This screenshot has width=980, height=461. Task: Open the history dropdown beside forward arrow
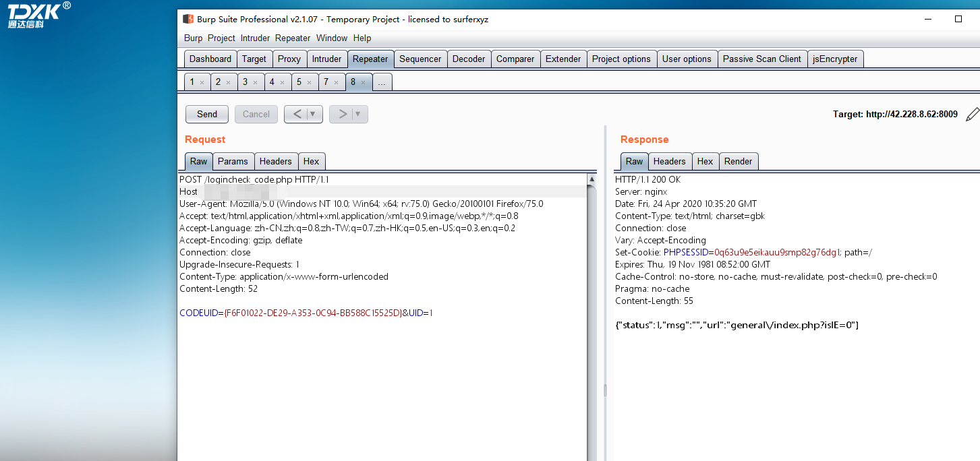[358, 114]
